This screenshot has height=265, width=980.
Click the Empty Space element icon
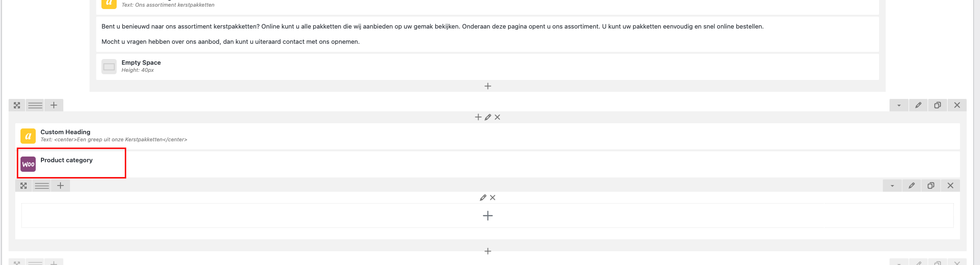pos(109,67)
